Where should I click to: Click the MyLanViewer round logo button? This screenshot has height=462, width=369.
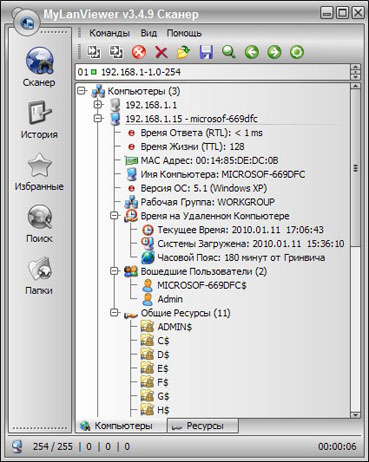pyautogui.click(x=27, y=23)
